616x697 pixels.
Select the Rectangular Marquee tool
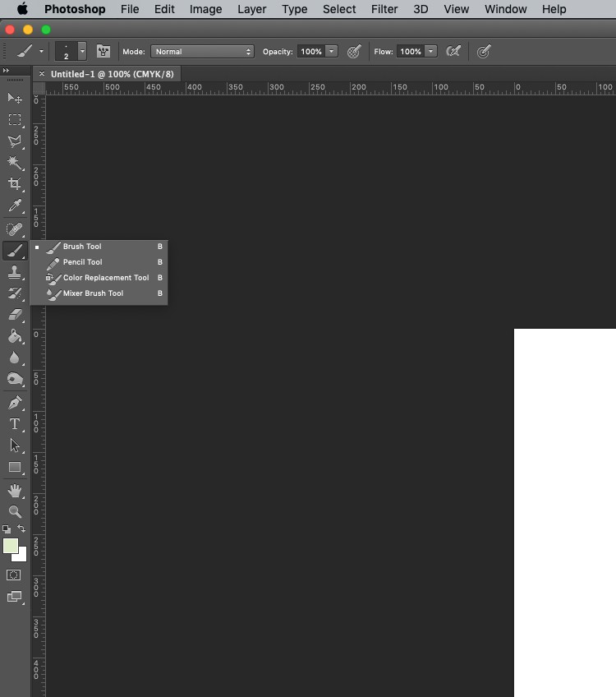(x=15, y=119)
